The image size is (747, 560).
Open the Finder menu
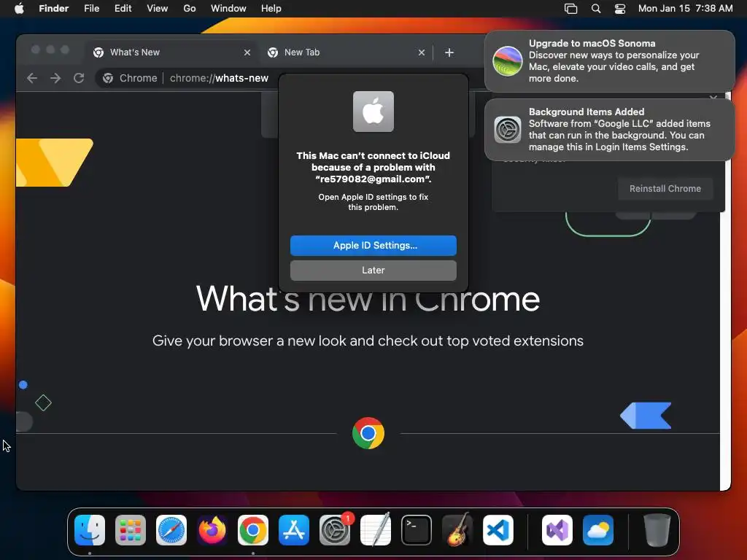53,8
